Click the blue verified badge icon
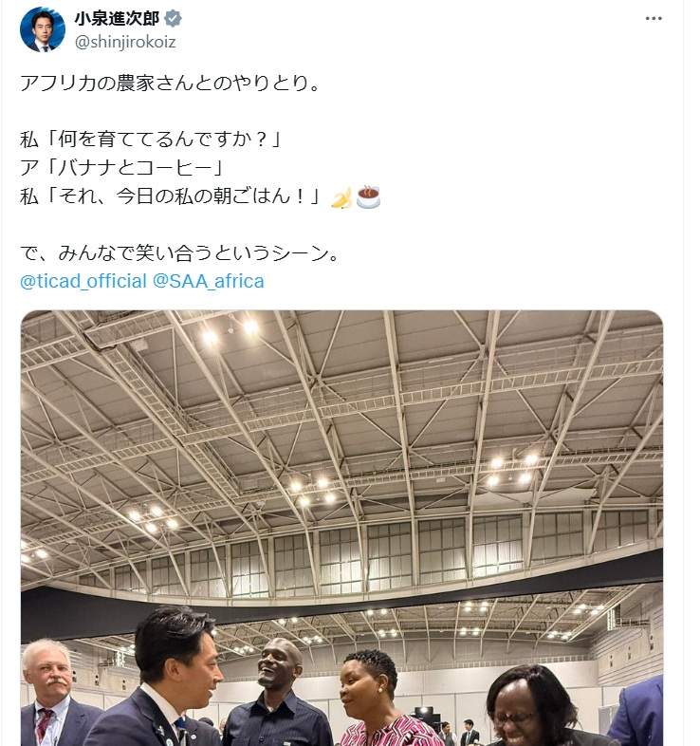 (x=173, y=19)
